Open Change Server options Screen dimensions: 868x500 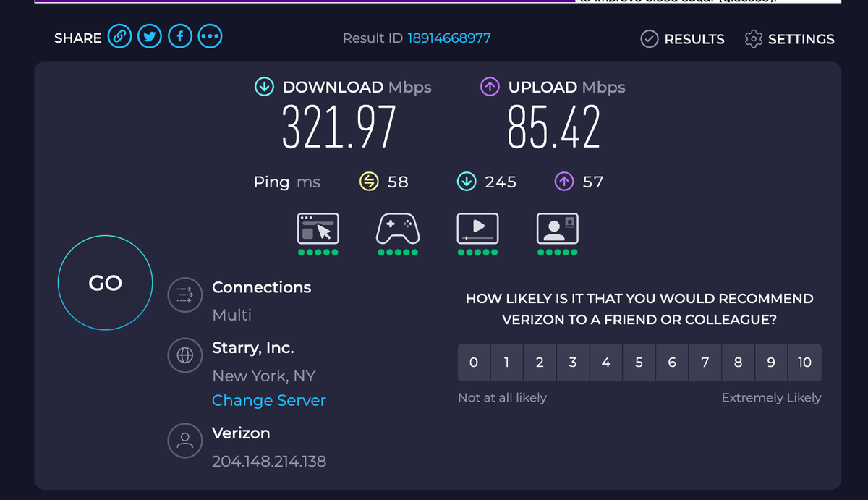[x=268, y=400]
